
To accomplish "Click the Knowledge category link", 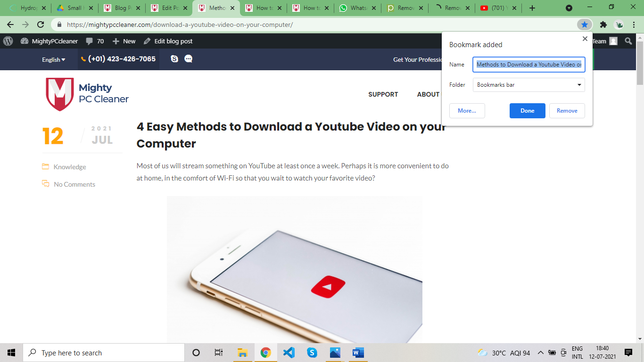I will [x=70, y=167].
